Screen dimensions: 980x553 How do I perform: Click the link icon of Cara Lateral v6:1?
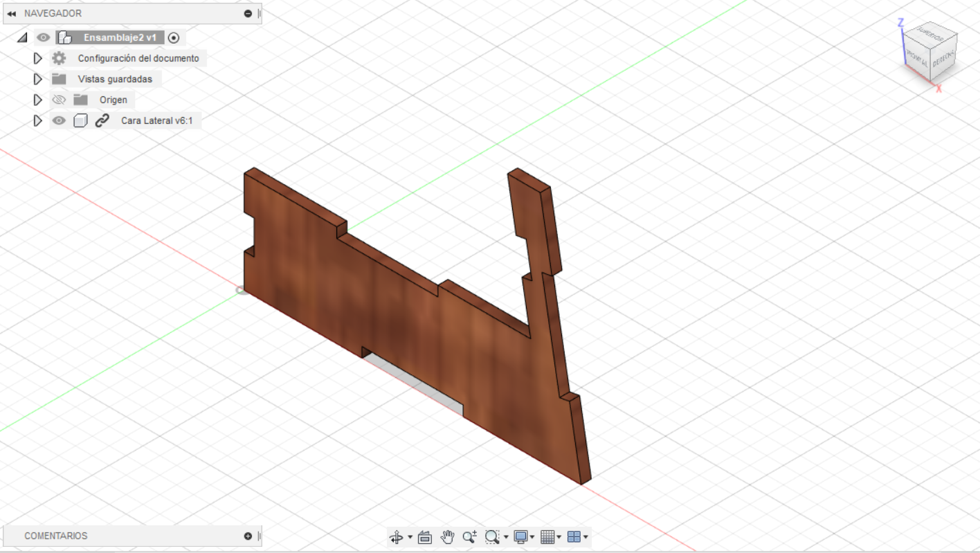coord(102,120)
